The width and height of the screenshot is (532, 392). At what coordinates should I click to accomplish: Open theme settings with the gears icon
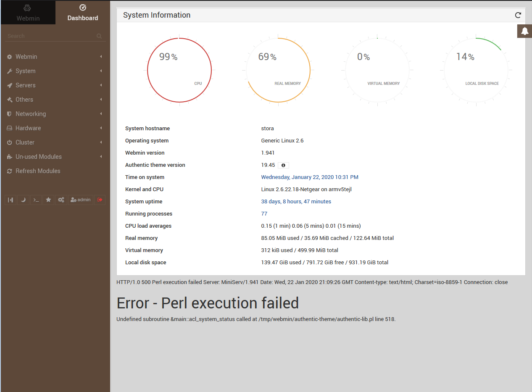tap(61, 200)
